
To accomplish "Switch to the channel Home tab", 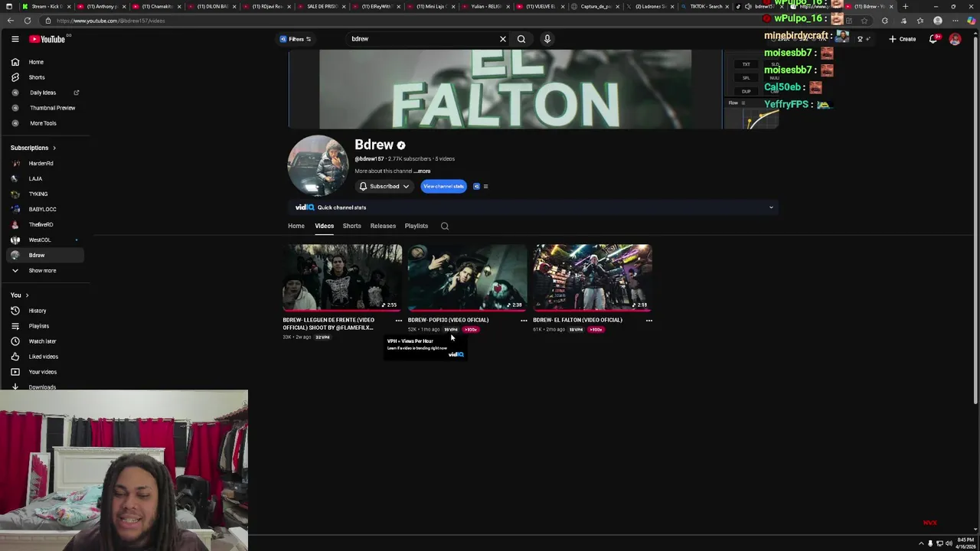I will [296, 226].
